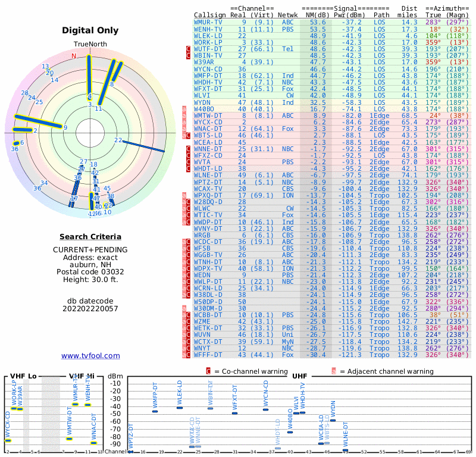The height and width of the screenshot is (457, 476).
Task: Click the WMUR-TV callsign link
Action: [x=208, y=22]
